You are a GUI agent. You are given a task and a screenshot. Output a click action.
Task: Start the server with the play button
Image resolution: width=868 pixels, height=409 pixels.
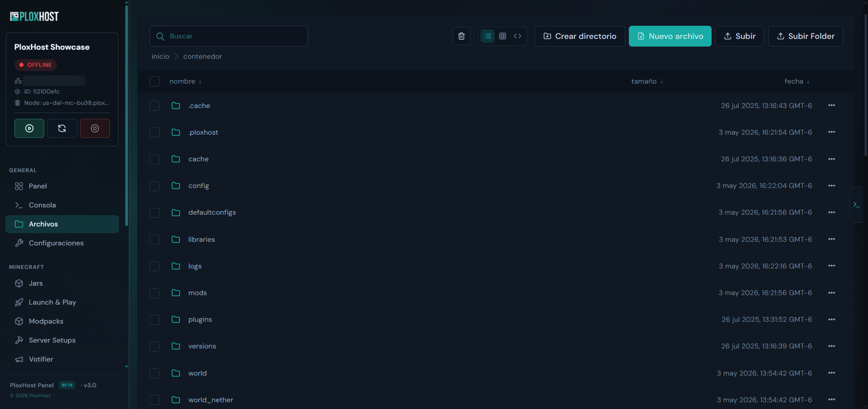(x=29, y=128)
